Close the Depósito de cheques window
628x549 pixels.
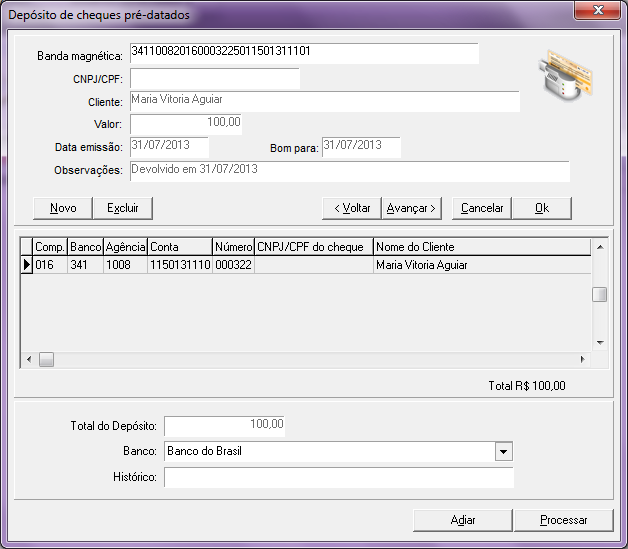598,13
